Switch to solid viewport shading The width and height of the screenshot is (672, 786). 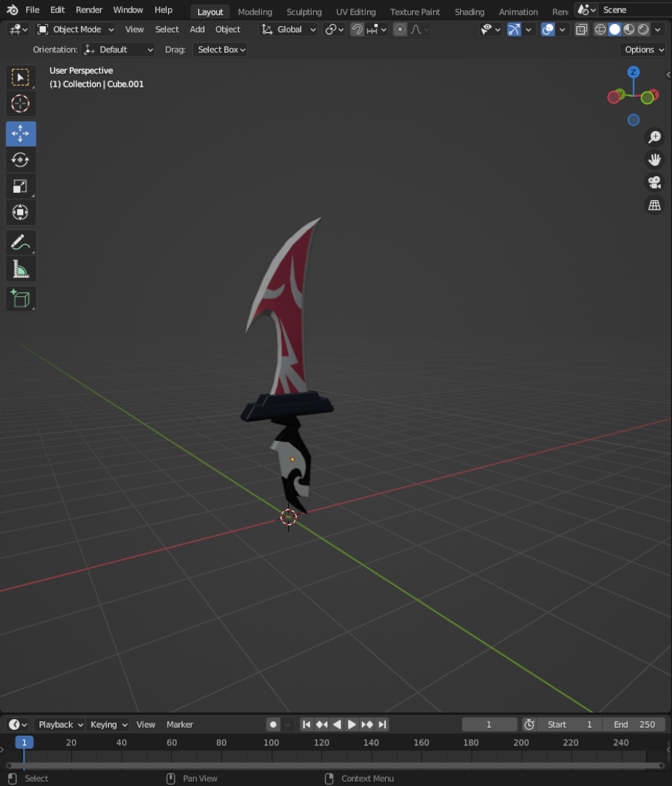(x=614, y=30)
